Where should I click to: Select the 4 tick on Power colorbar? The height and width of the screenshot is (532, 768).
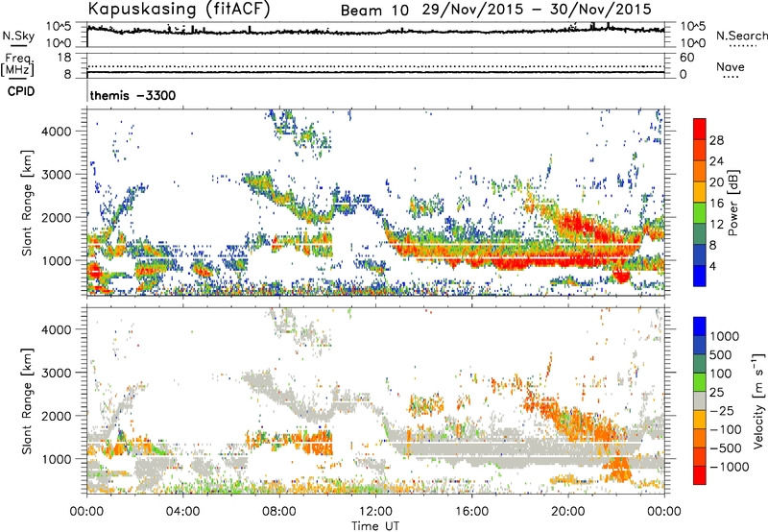pos(713,266)
